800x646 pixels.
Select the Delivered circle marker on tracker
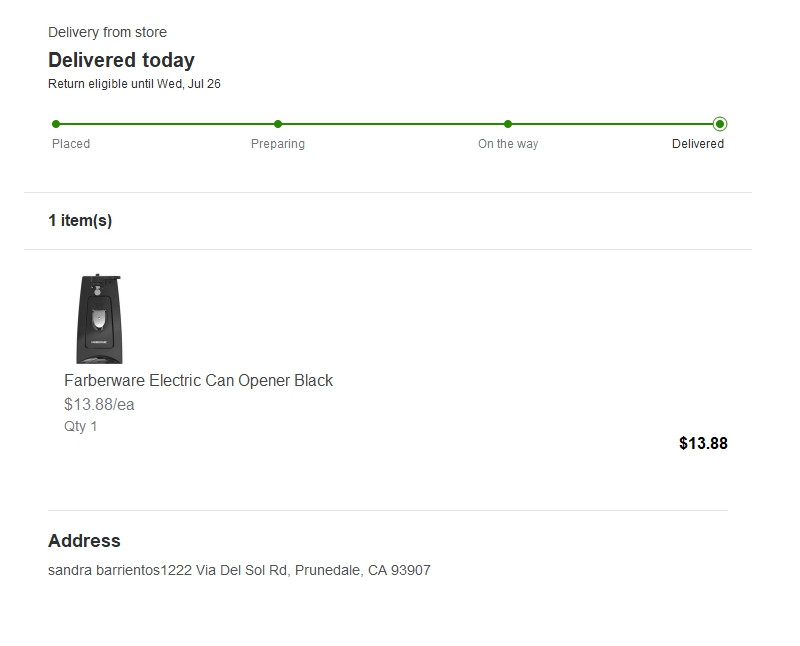tap(720, 124)
